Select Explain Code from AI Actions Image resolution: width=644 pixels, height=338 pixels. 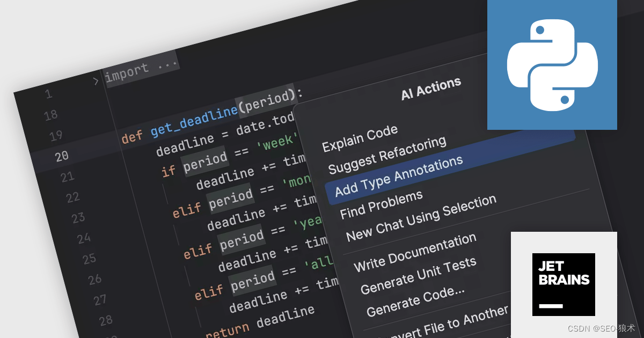360,138
